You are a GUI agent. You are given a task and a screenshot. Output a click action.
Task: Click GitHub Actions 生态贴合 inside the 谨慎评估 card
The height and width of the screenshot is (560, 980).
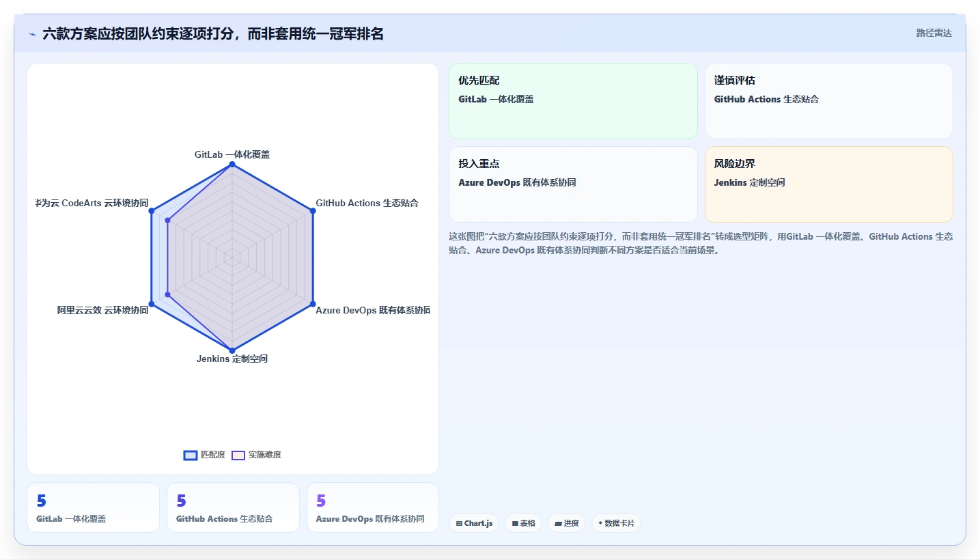pos(766,99)
